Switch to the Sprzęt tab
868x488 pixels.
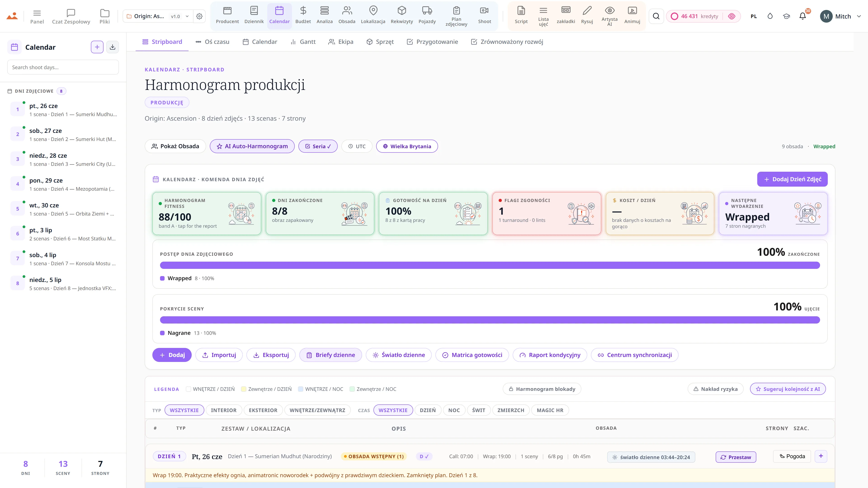380,42
